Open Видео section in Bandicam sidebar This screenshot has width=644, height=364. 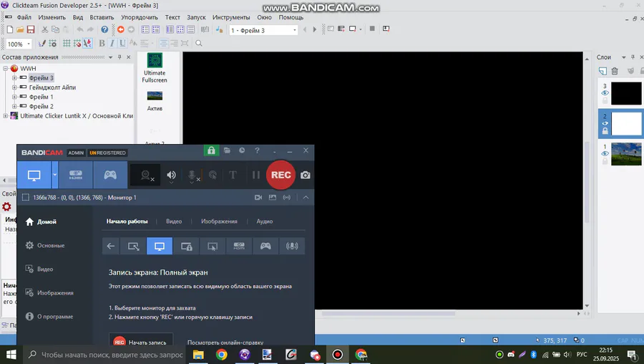[x=39, y=269]
